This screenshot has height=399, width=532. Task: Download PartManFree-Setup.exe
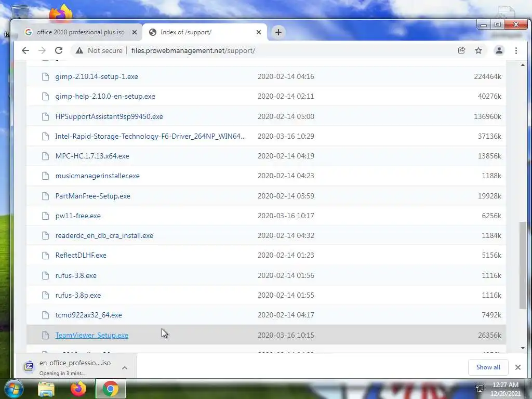[x=92, y=196]
